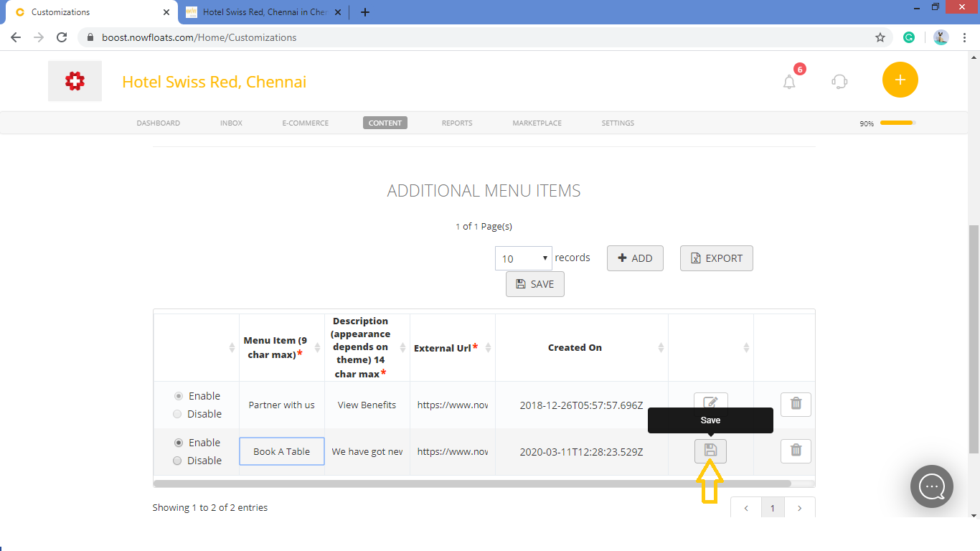Viewport: 980px width, 551px height.
Task: Open the Dashboard menu
Action: tap(158, 123)
